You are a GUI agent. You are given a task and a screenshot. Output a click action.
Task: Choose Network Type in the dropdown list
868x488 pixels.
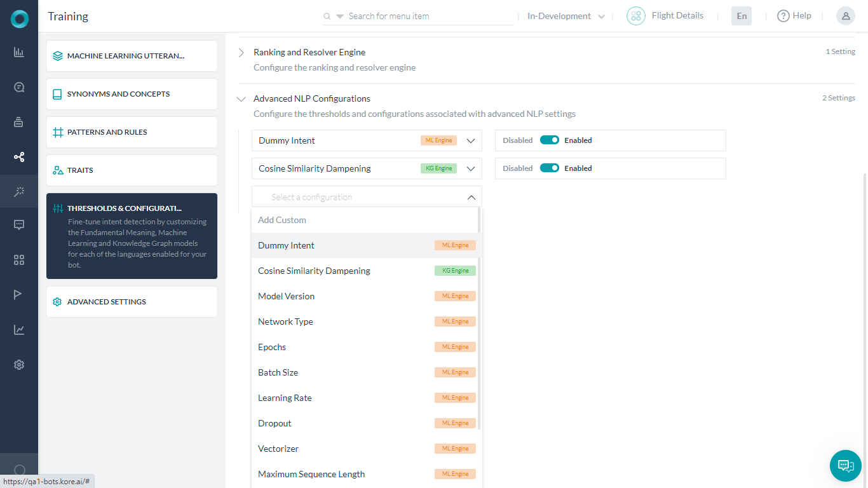285,322
